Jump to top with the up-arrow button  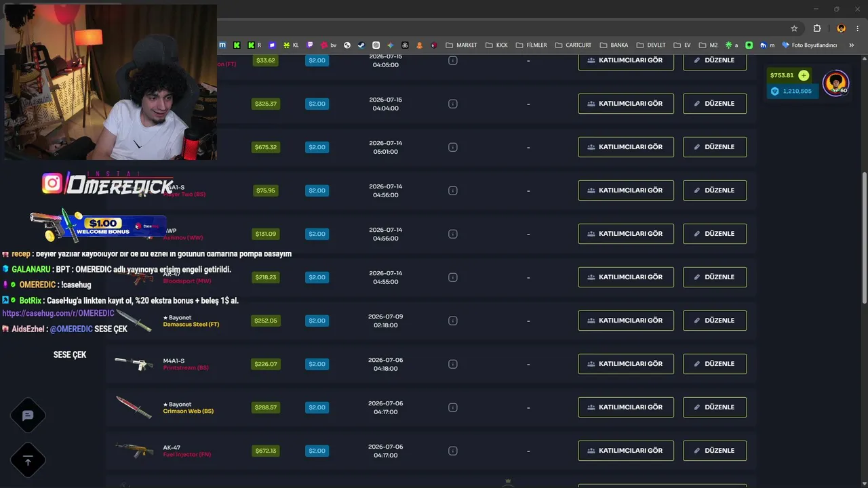click(28, 460)
